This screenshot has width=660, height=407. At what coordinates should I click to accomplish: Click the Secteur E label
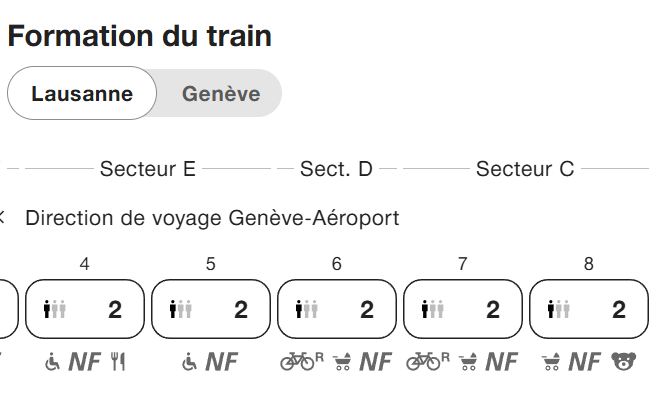tap(147, 169)
